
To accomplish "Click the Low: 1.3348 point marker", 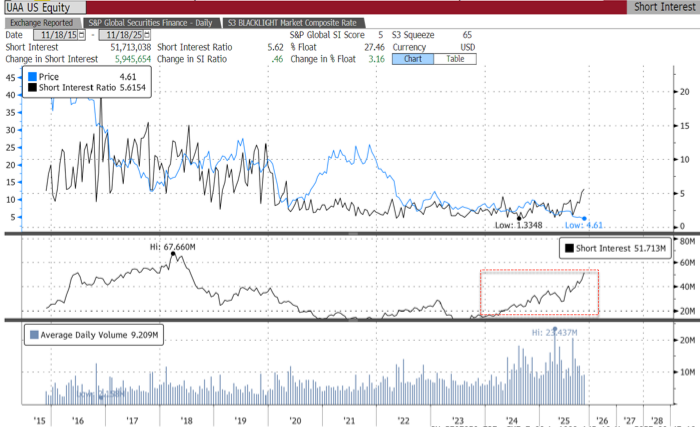I will click(x=520, y=216).
